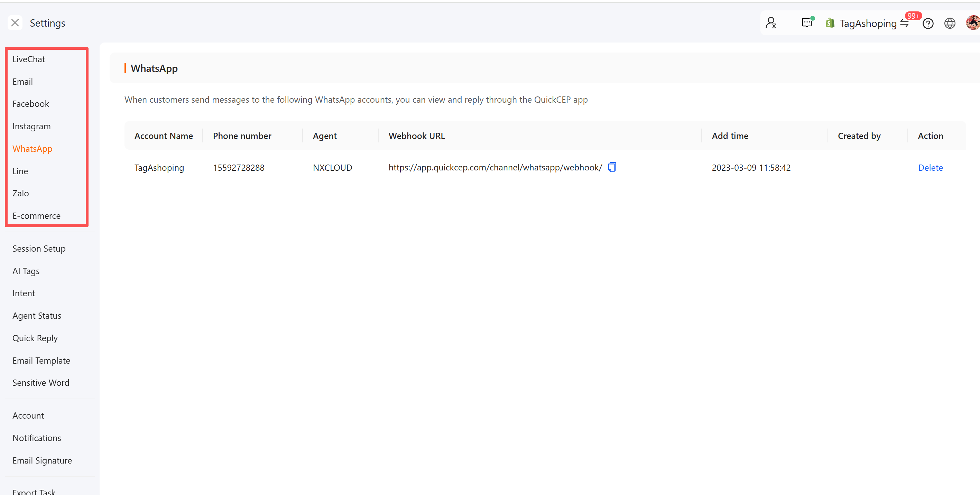The image size is (980, 495).
Task: Click the add time 2023-03-09 11:58:42
Action: point(751,168)
